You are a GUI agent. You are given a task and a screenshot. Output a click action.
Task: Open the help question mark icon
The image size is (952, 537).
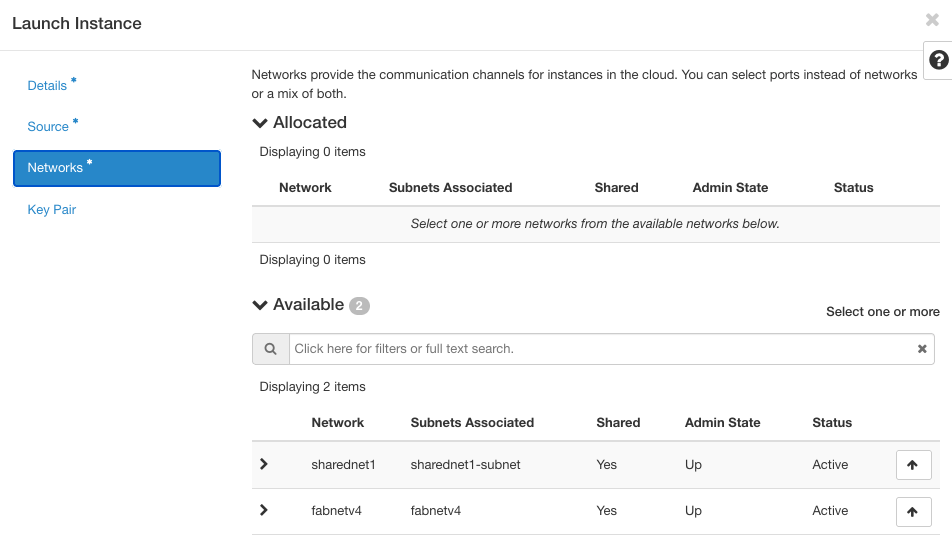click(939, 60)
